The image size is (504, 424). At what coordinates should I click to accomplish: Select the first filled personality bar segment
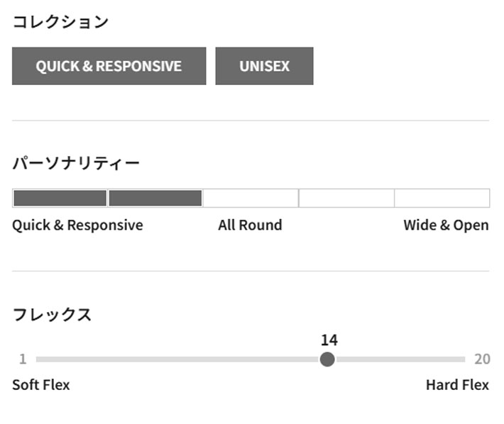click(60, 198)
